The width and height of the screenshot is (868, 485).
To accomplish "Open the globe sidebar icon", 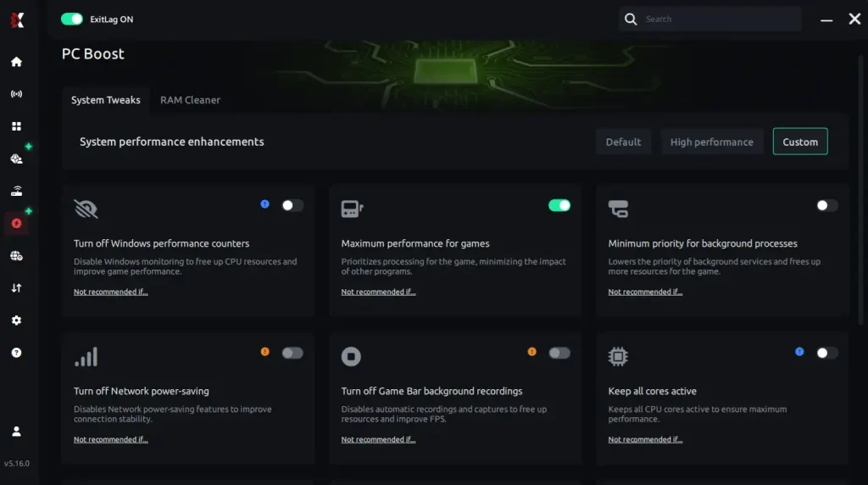I will pos(17,256).
